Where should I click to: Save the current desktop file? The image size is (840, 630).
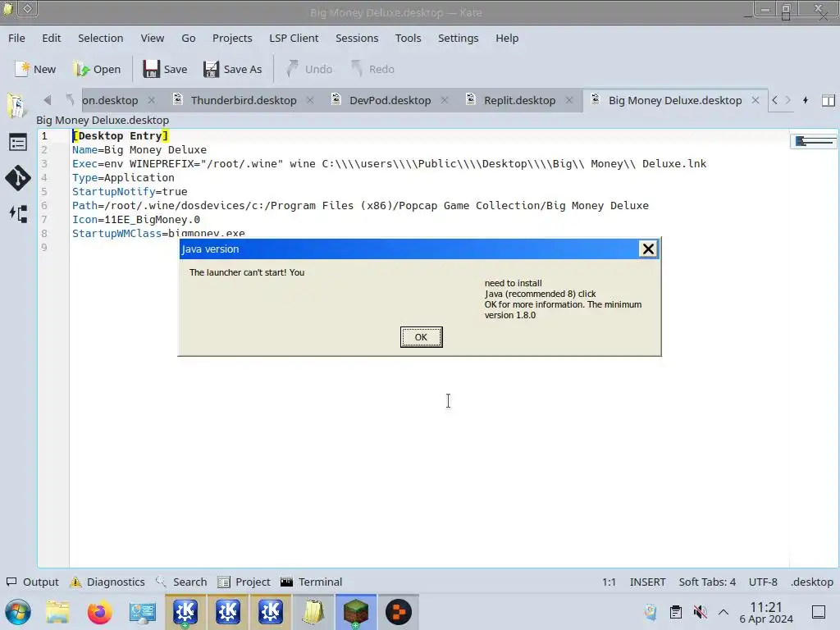click(165, 69)
